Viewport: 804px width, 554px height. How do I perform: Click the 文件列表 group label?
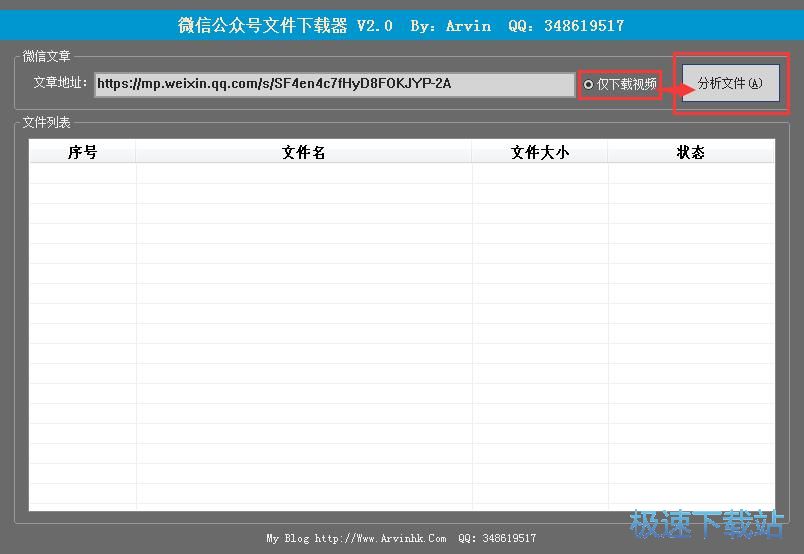pos(46,122)
